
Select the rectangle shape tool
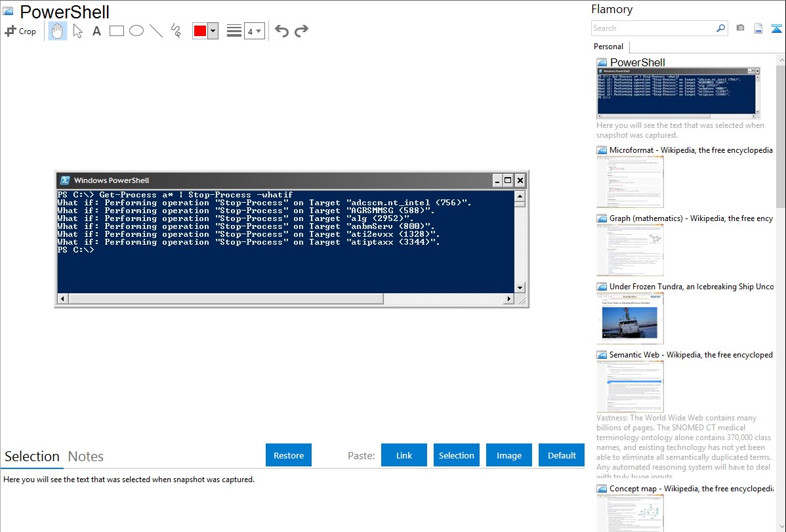(x=116, y=31)
